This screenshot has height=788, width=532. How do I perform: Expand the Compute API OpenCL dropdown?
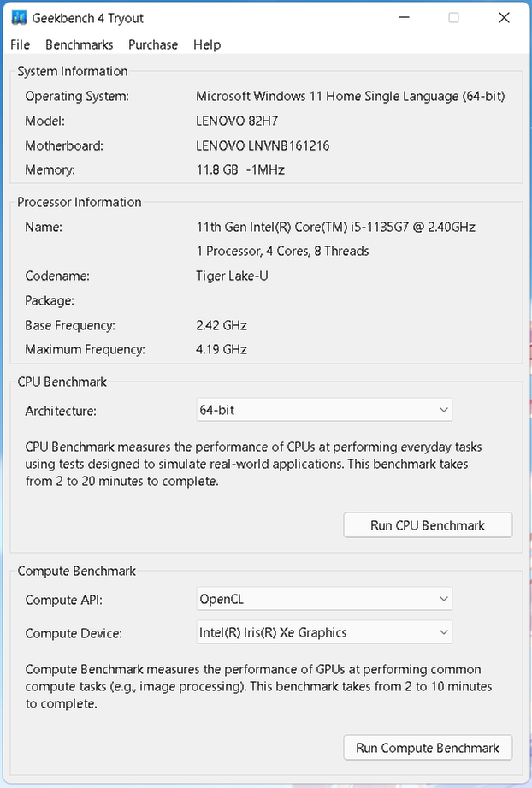point(324,599)
